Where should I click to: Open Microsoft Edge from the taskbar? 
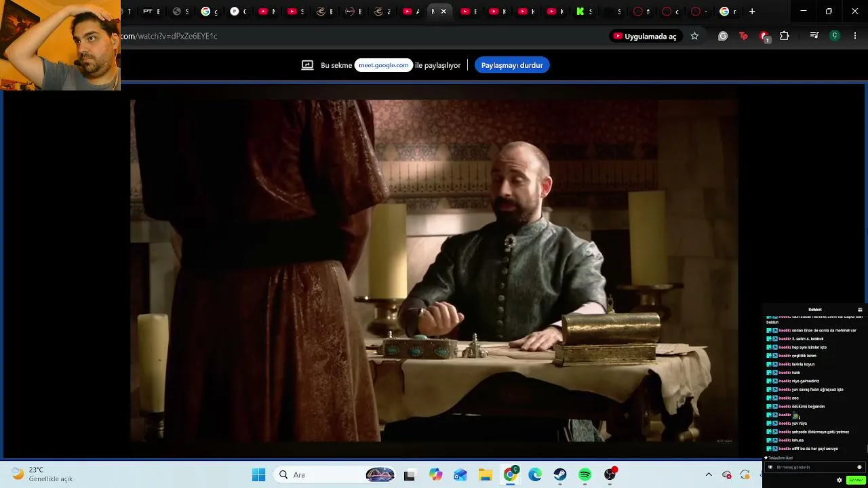point(535,475)
